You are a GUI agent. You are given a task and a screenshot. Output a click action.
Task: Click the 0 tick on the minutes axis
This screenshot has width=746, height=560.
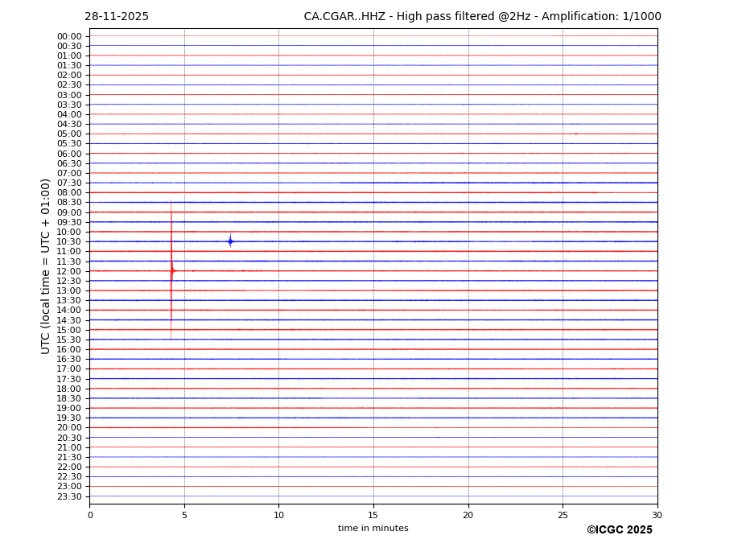(x=90, y=515)
